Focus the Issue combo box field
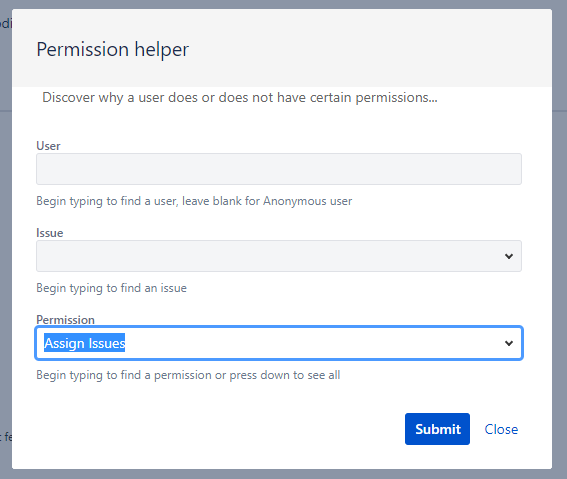The height and width of the screenshot is (479, 567). click(x=279, y=256)
